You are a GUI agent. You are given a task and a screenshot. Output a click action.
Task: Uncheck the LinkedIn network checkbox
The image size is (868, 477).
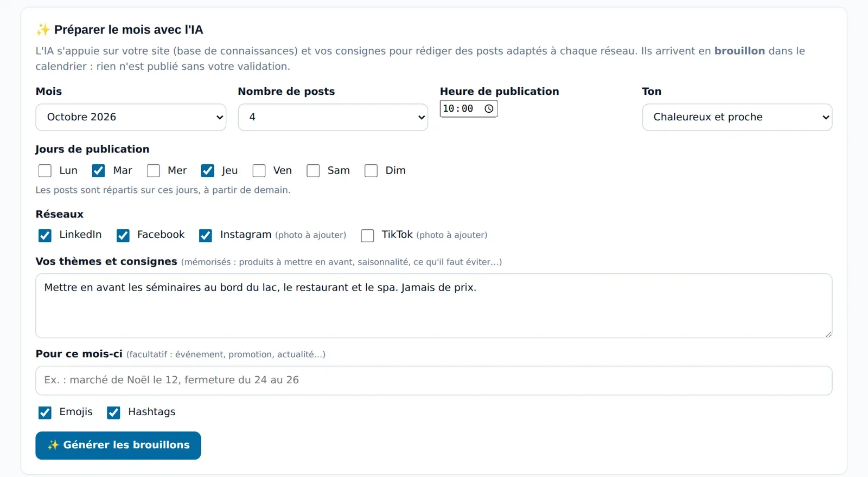point(45,235)
